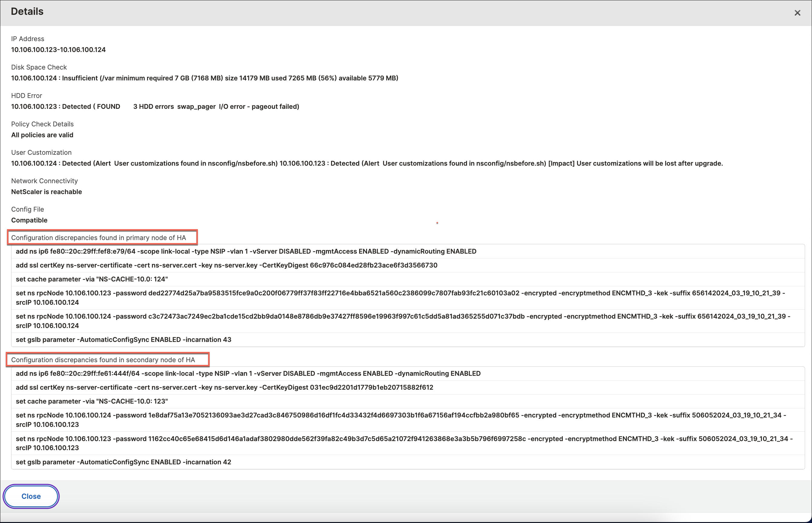Select the 'NetScaler is reachable' status
The width and height of the screenshot is (812, 523).
(x=47, y=192)
